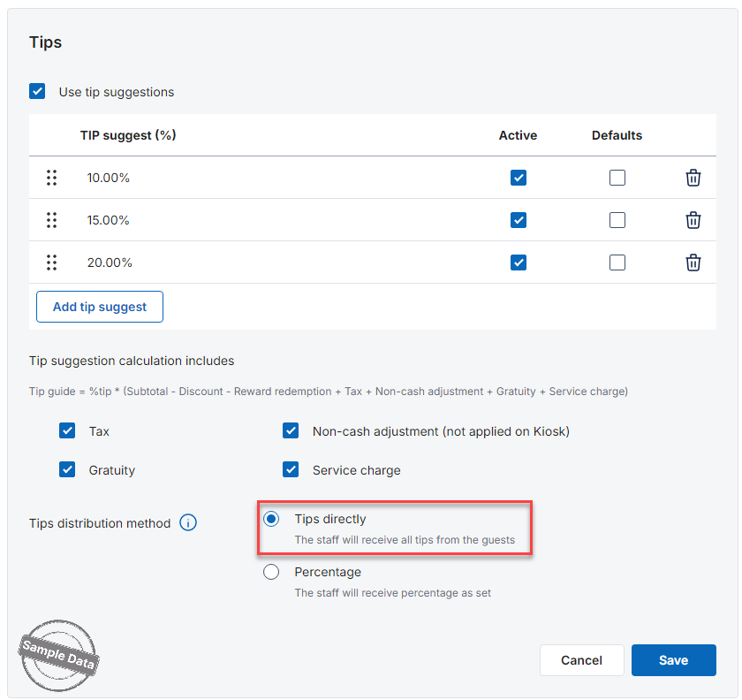The height and width of the screenshot is (700, 742).
Task: Disable Active checkbox for 10.00% tip
Action: tap(519, 178)
